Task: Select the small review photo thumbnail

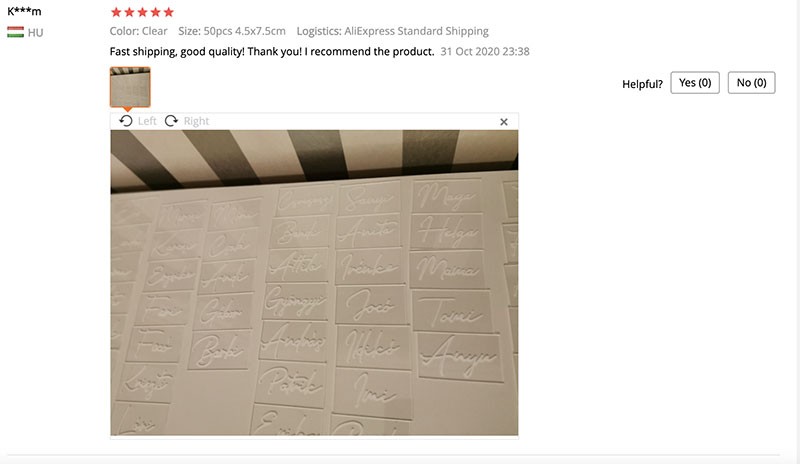Action: [x=130, y=87]
